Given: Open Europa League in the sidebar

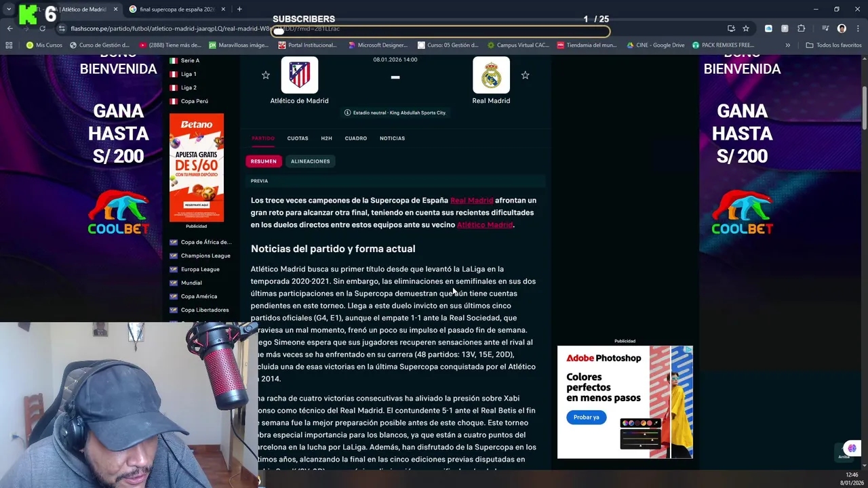Looking at the screenshot, I should (200, 269).
